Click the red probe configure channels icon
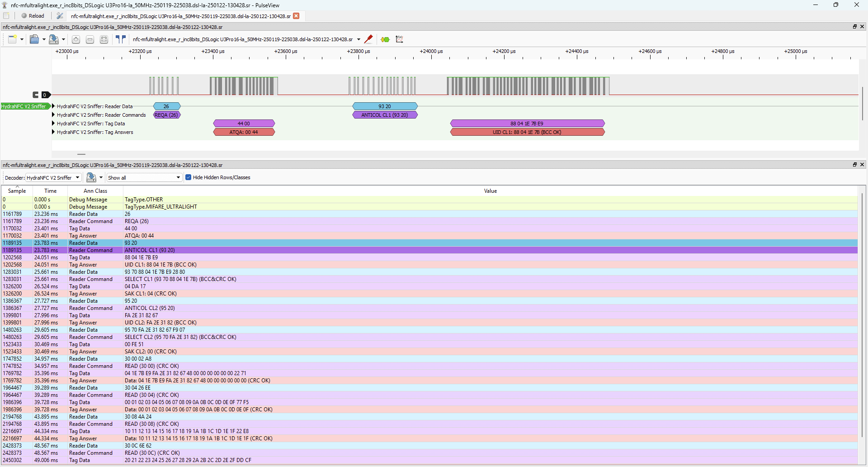This screenshot has height=467, width=868. pyautogui.click(x=368, y=39)
